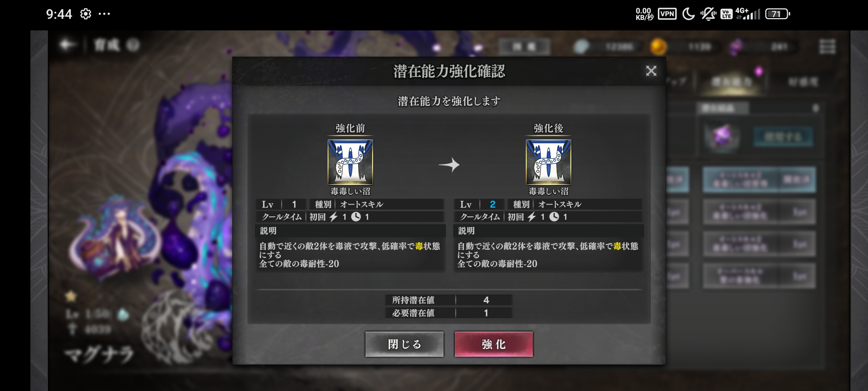This screenshot has width=868, height=391.
Task: Tap the three-dots notification icon
Action: 104,14
